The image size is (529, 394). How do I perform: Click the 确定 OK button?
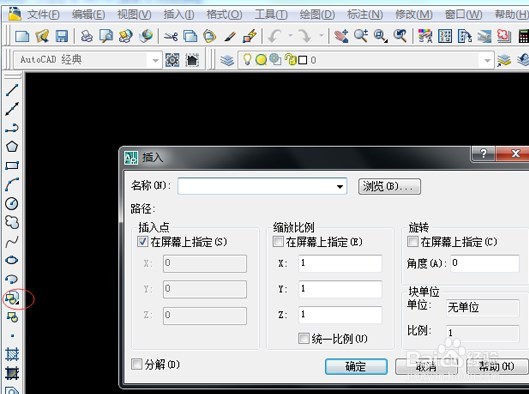pos(356,366)
